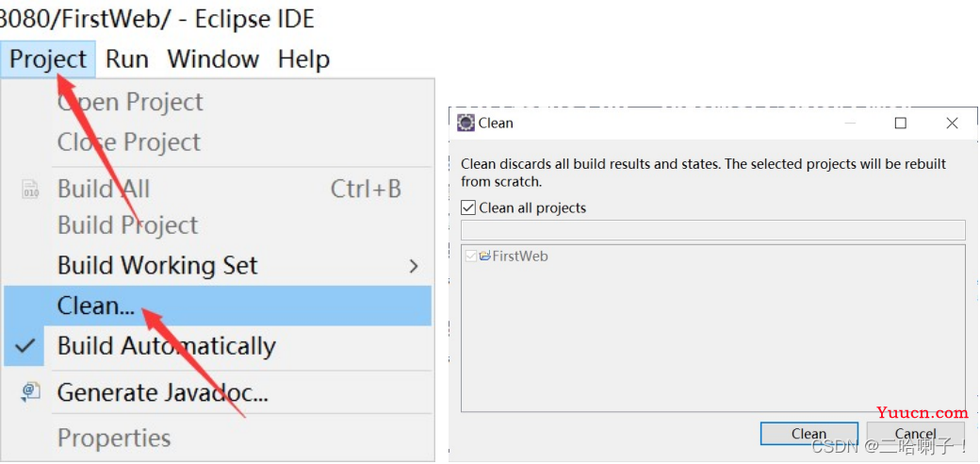The height and width of the screenshot is (464, 980).
Task: Toggle Build Automatically check mark
Action: click(x=24, y=345)
